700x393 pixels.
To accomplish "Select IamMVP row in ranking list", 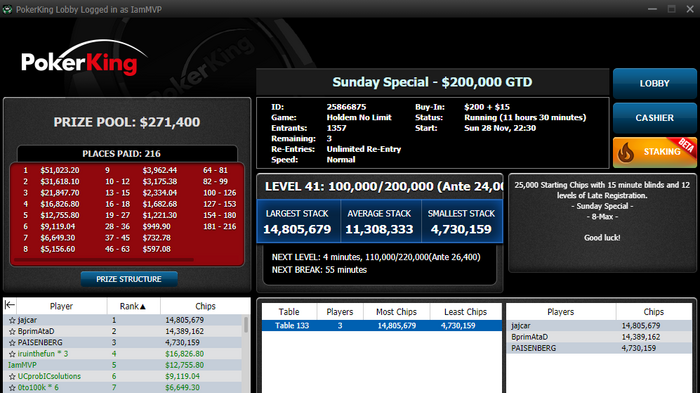I will tap(123, 365).
